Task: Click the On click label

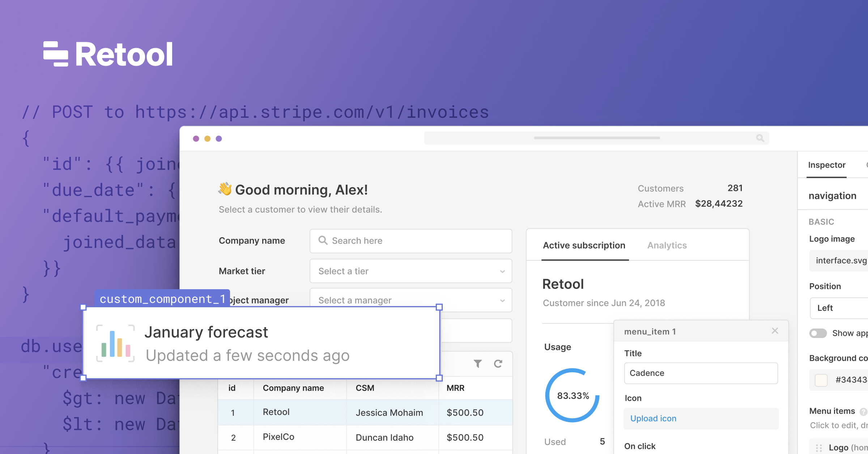Action: coord(640,446)
